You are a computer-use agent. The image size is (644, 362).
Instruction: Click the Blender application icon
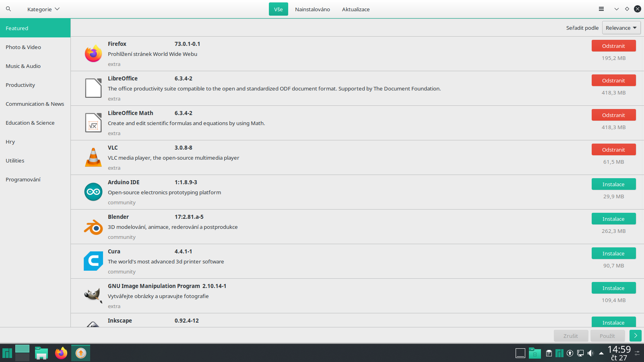click(93, 226)
